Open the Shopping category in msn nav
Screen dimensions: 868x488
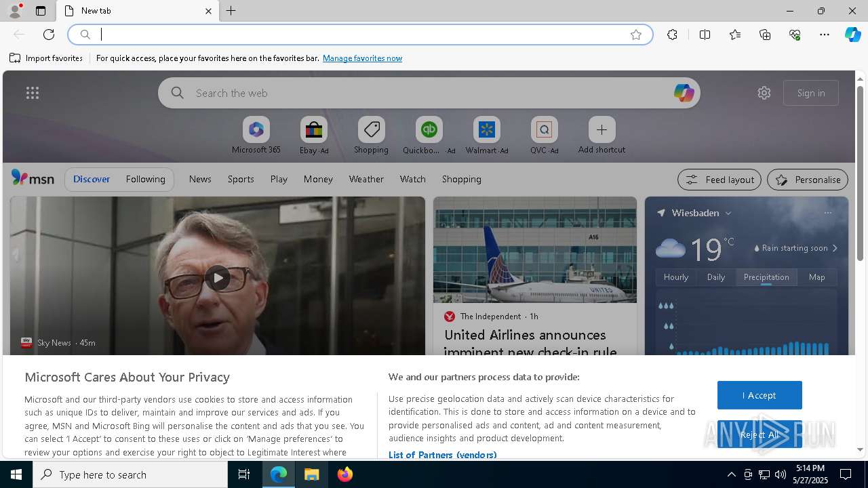click(x=461, y=179)
